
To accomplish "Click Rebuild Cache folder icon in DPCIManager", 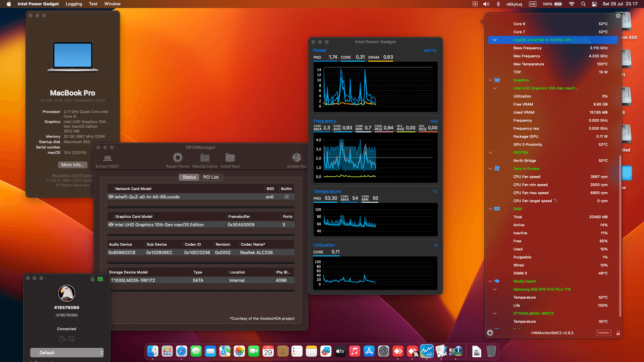I will point(205,158).
